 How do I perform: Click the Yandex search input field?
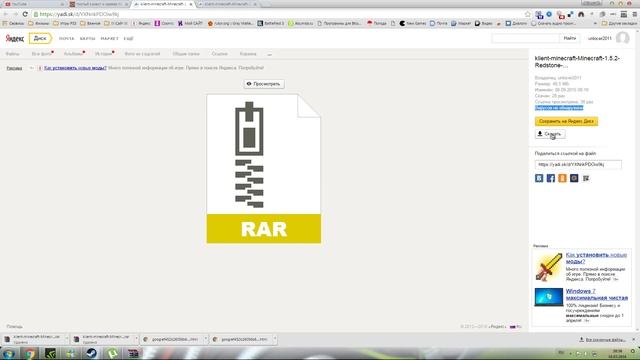click(525, 38)
